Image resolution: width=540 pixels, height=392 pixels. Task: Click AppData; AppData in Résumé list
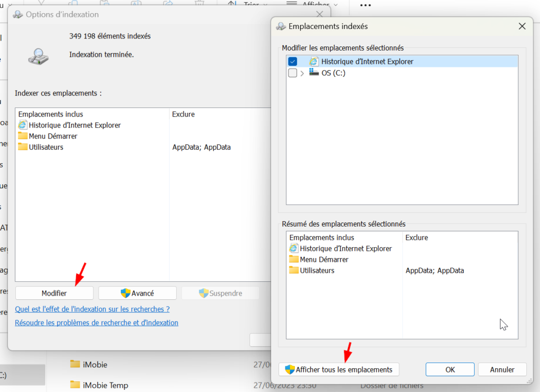(435, 270)
